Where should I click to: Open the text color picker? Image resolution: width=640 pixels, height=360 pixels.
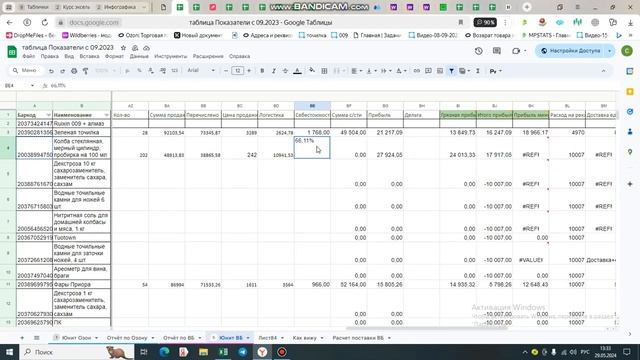click(298, 71)
